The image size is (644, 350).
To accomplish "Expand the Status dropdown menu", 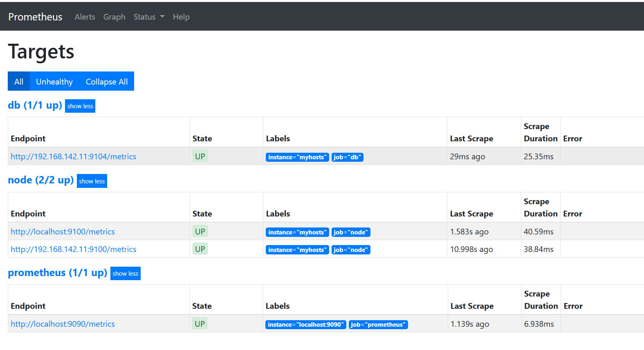I will 149,17.
